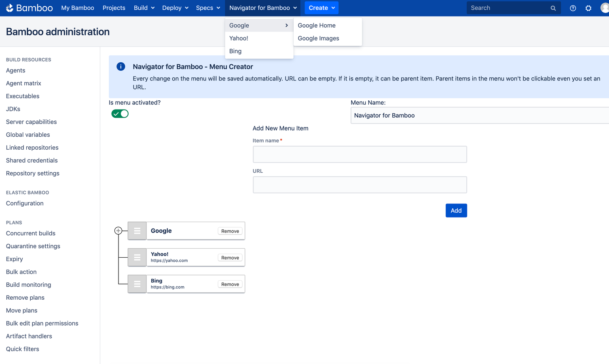Click the plus circle on menu tree

tap(118, 231)
